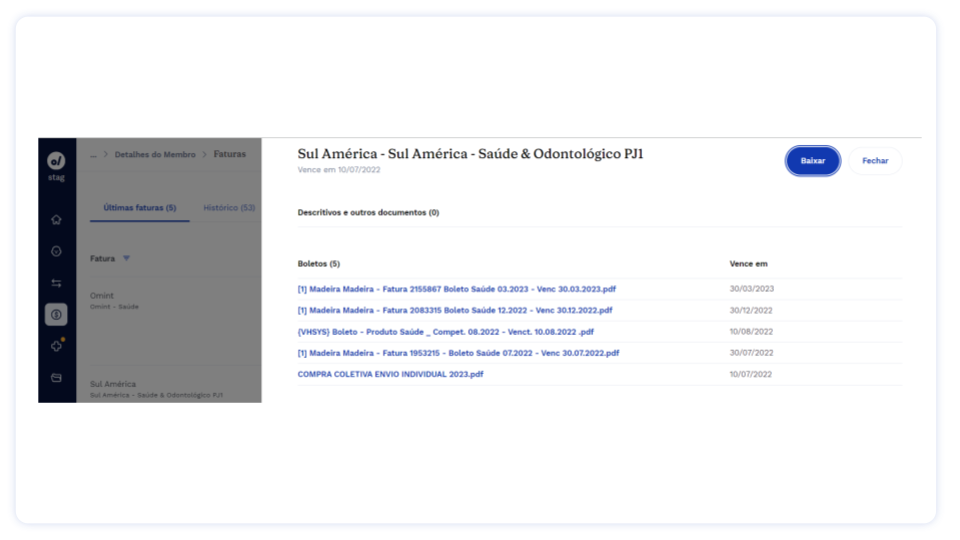
Task: Click Descritivos e outros documentos (0) heading
Action: tap(368, 212)
